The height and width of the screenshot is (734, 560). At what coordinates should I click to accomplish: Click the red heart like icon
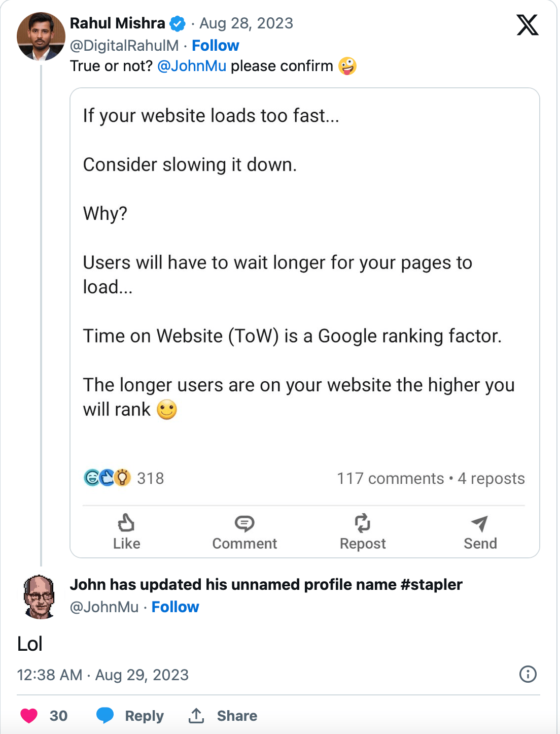pyautogui.click(x=29, y=716)
